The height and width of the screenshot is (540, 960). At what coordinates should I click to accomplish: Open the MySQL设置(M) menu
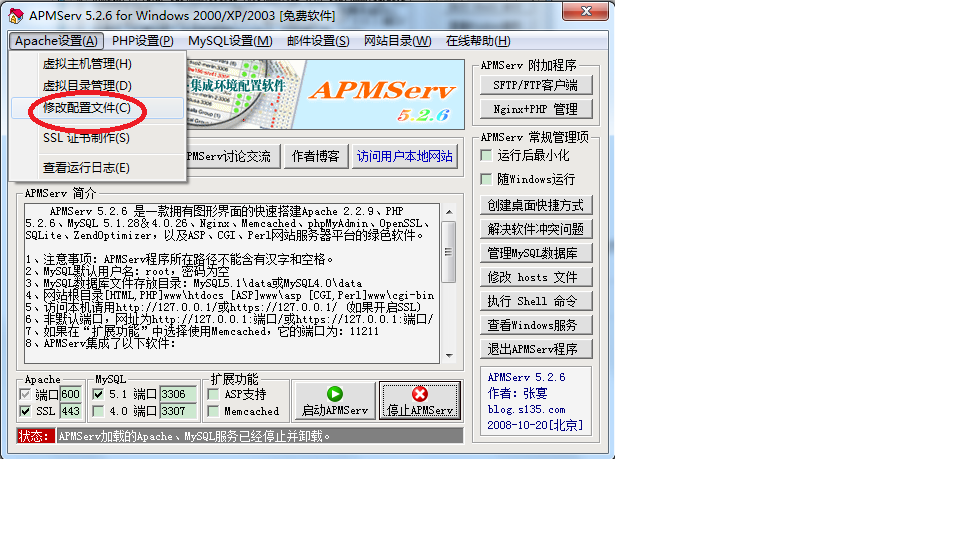[230, 41]
